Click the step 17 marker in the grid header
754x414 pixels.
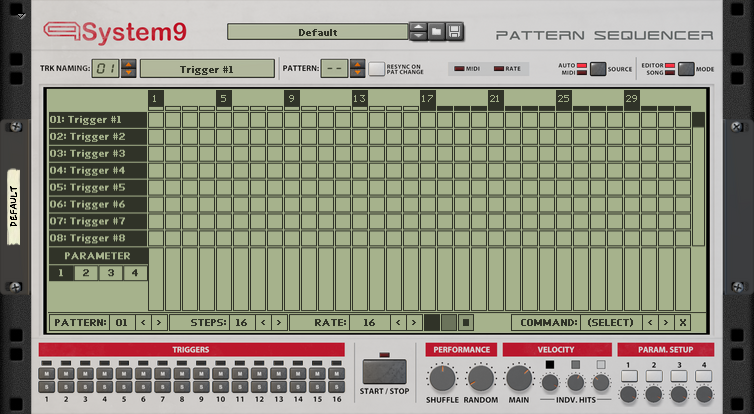pos(427,99)
